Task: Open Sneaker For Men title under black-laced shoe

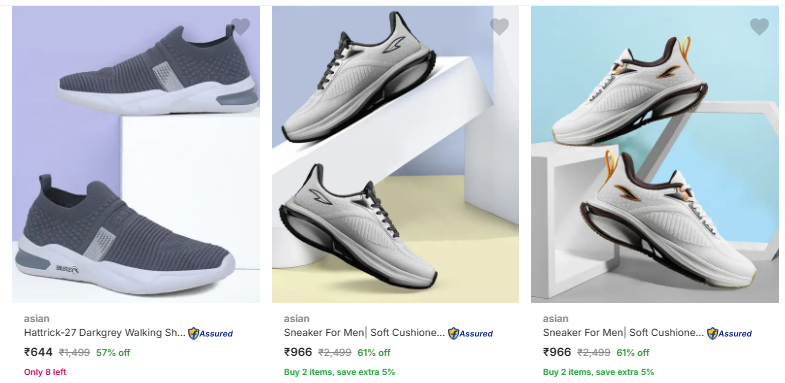Action: (364, 333)
